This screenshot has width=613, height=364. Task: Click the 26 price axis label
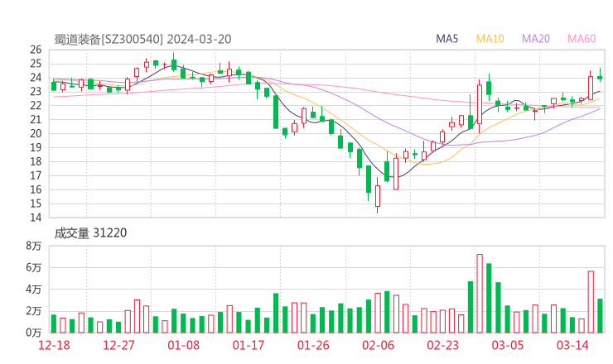tap(36, 50)
